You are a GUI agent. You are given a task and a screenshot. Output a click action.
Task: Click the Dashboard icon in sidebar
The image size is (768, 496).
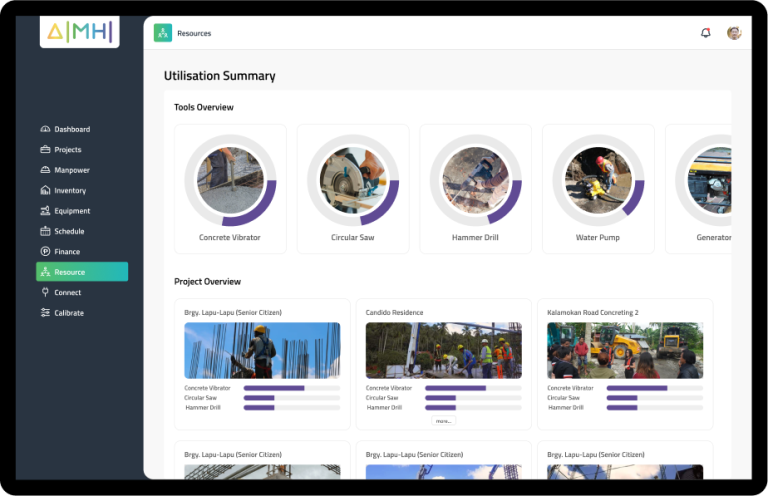pyautogui.click(x=45, y=129)
